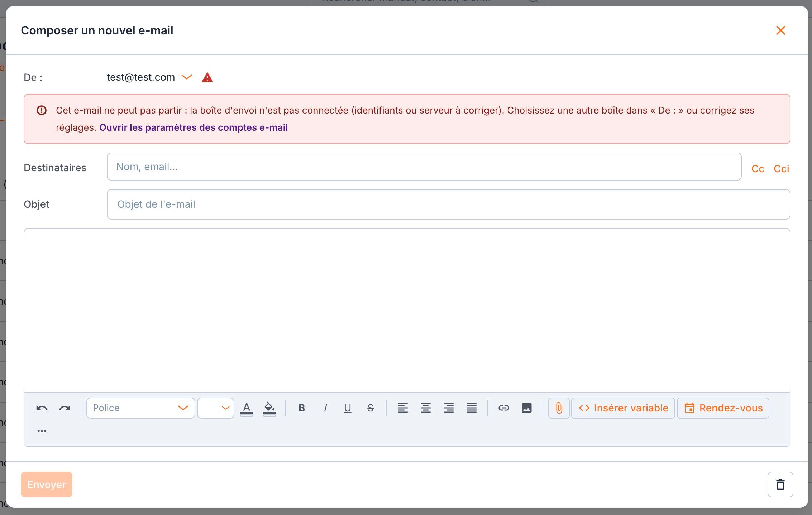Justify the text
The width and height of the screenshot is (812, 515).
pyautogui.click(x=472, y=408)
